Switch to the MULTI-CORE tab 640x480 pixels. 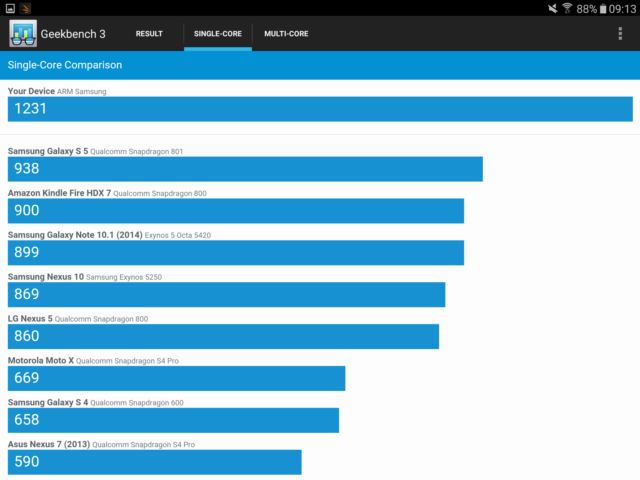[x=286, y=33]
